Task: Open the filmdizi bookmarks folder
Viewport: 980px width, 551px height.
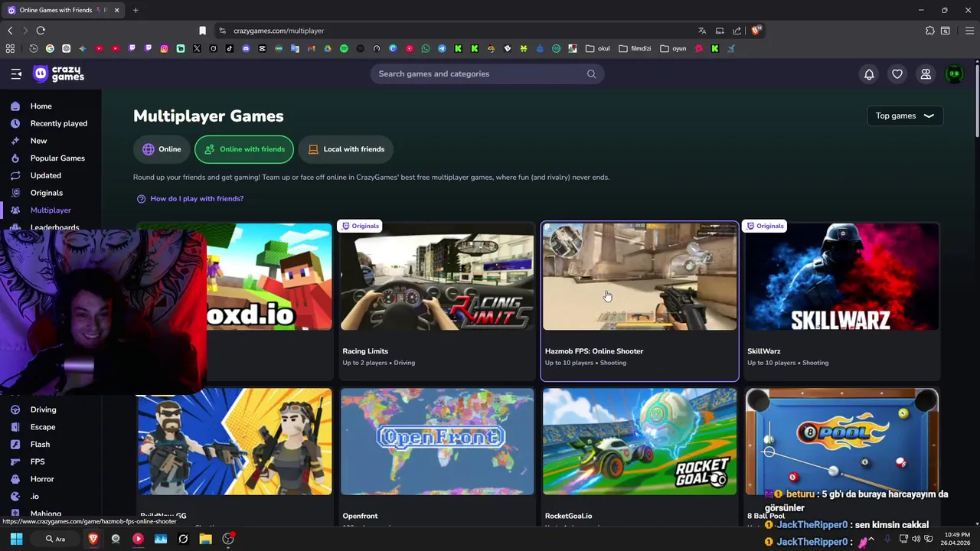Action: tap(635, 48)
